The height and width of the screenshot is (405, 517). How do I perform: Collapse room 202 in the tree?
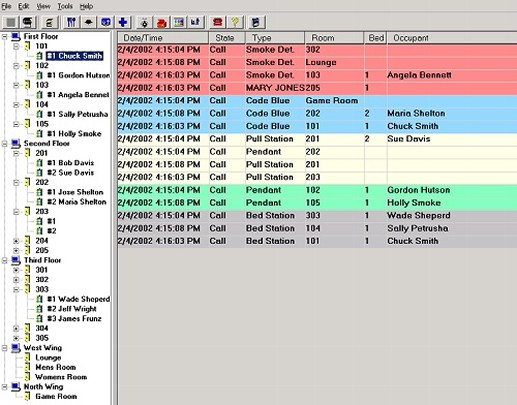[16, 183]
